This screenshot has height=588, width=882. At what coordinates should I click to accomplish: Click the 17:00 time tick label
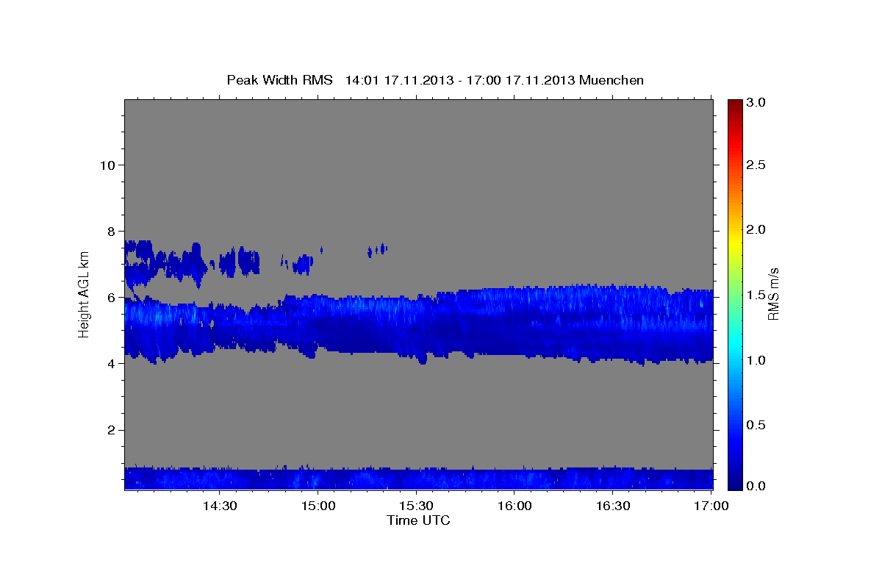[711, 506]
